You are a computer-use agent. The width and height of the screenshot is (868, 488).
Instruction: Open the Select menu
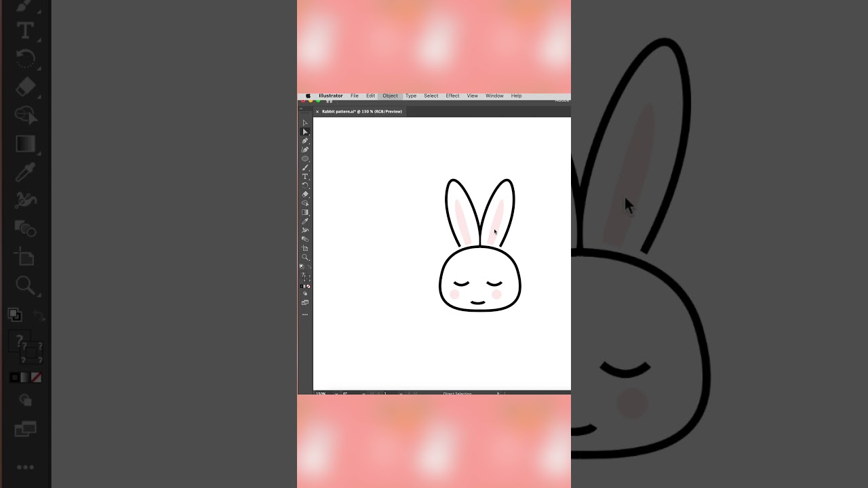tap(431, 96)
